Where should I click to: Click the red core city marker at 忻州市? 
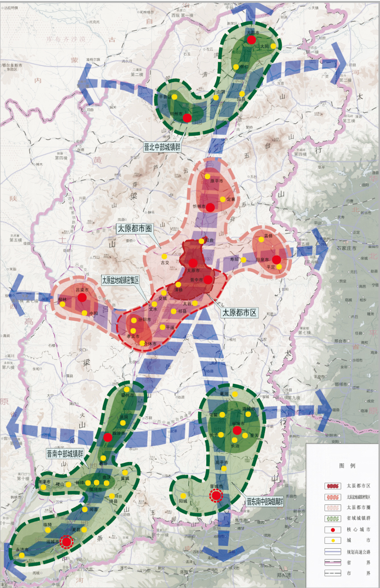pyautogui.click(x=210, y=207)
